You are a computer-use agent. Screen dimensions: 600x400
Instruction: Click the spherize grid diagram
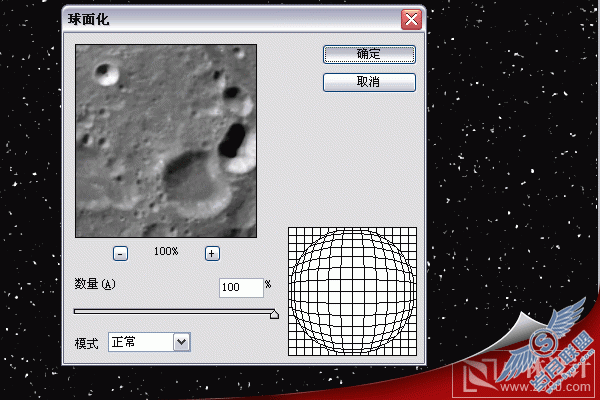tap(352, 291)
